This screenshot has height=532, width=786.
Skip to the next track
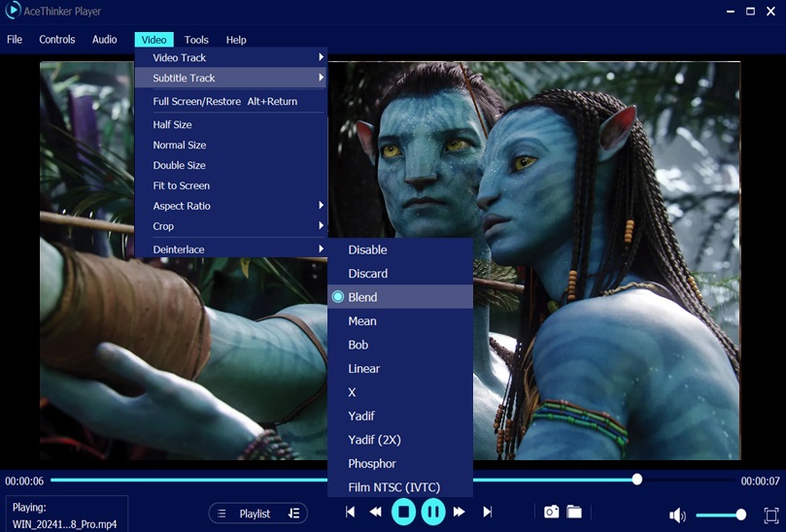click(x=487, y=512)
